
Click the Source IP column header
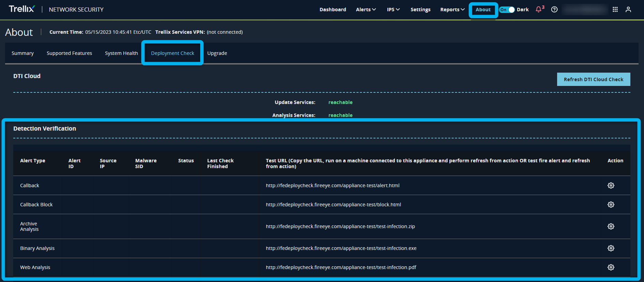[108, 163]
